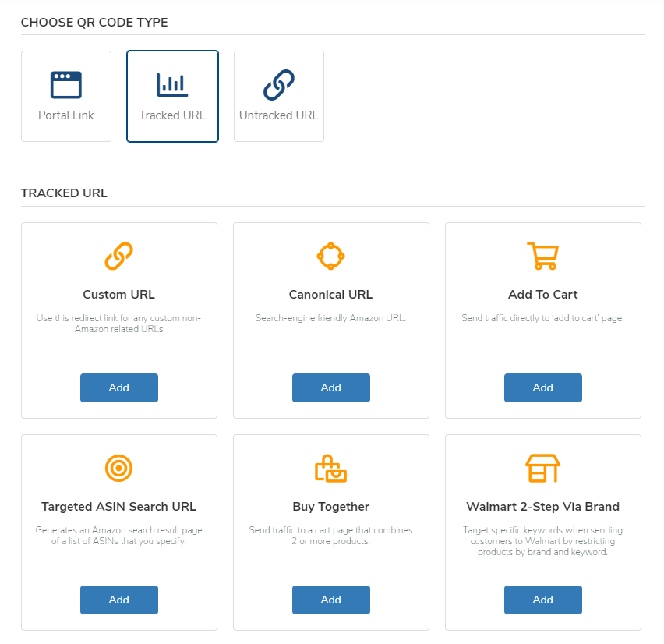Open the Buy Together option card

click(x=330, y=507)
